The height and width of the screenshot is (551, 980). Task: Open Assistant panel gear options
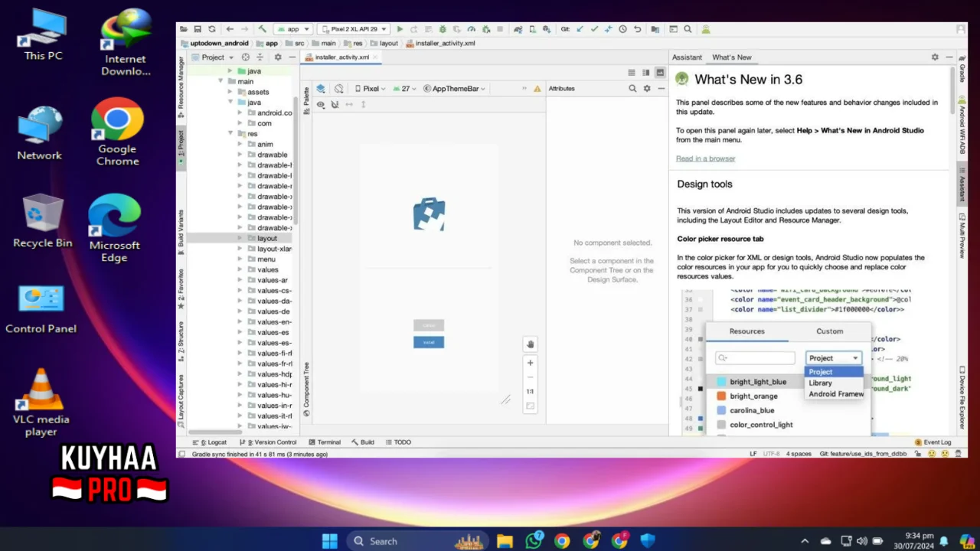pos(935,57)
